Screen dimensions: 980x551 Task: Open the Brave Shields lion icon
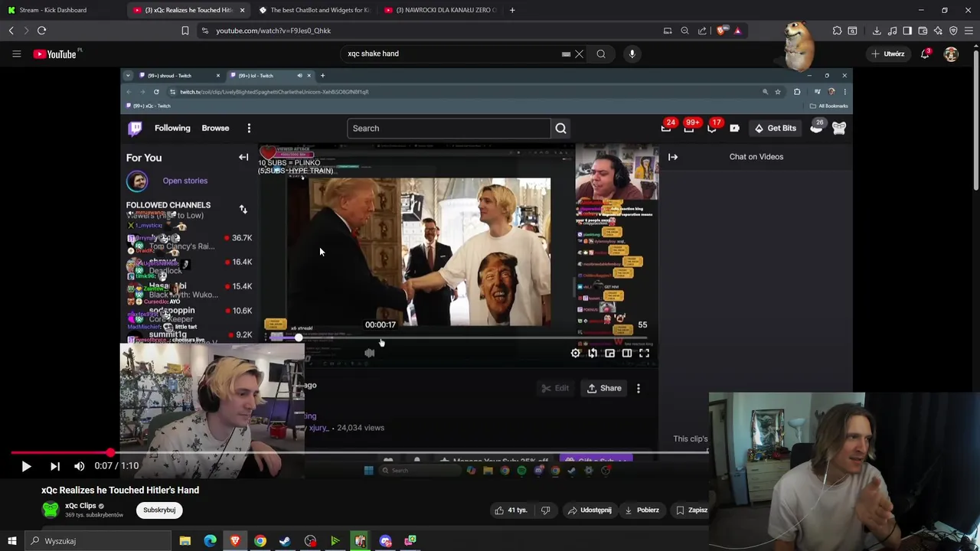(721, 31)
